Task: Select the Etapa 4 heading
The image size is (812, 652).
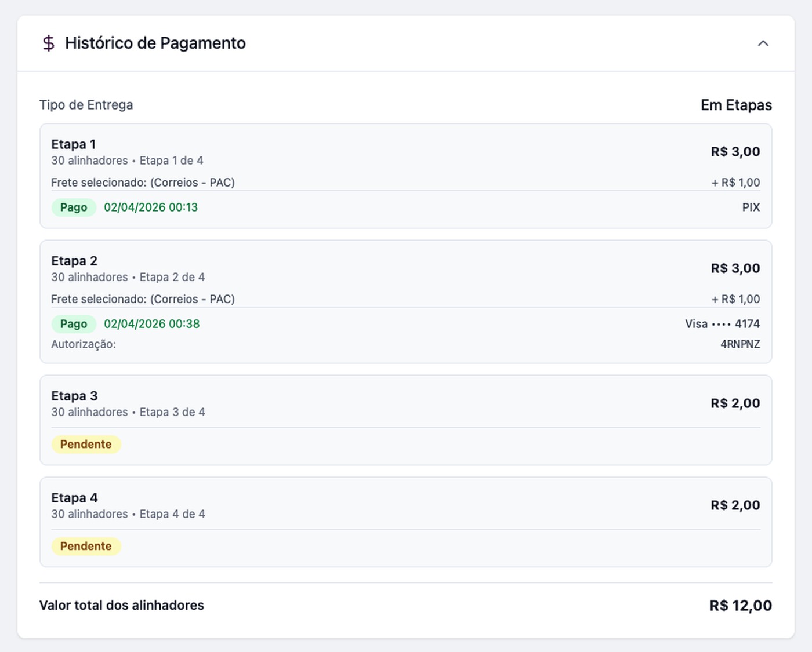Action: tap(74, 498)
